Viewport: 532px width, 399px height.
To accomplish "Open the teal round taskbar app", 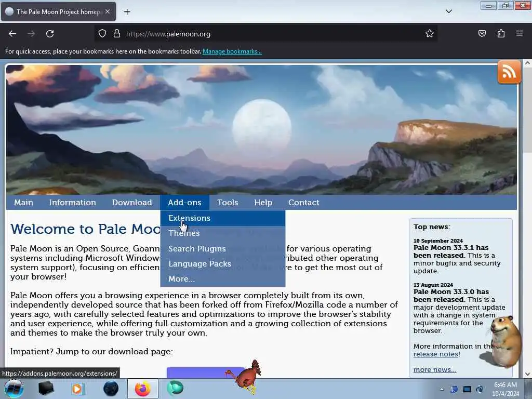I will pyautogui.click(x=175, y=389).
